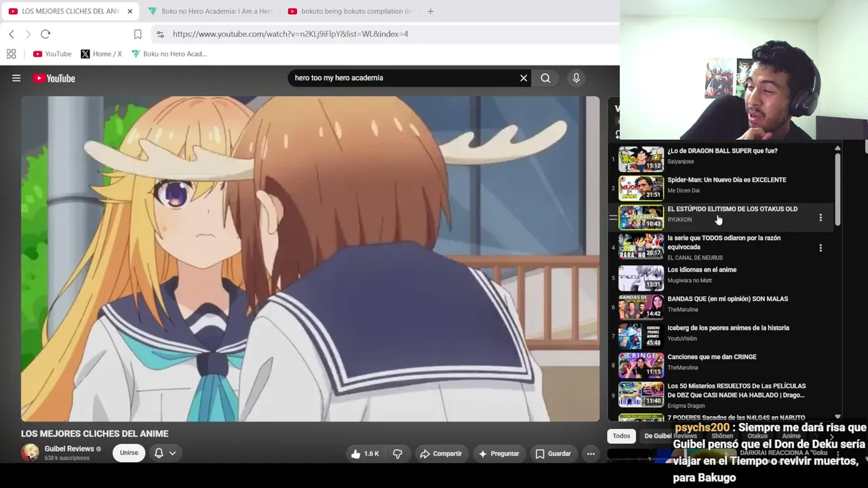Go to YouTube home via the logo
Viewport: 868px width, 488px height.
pyautogui.click(x=54, y=78)
